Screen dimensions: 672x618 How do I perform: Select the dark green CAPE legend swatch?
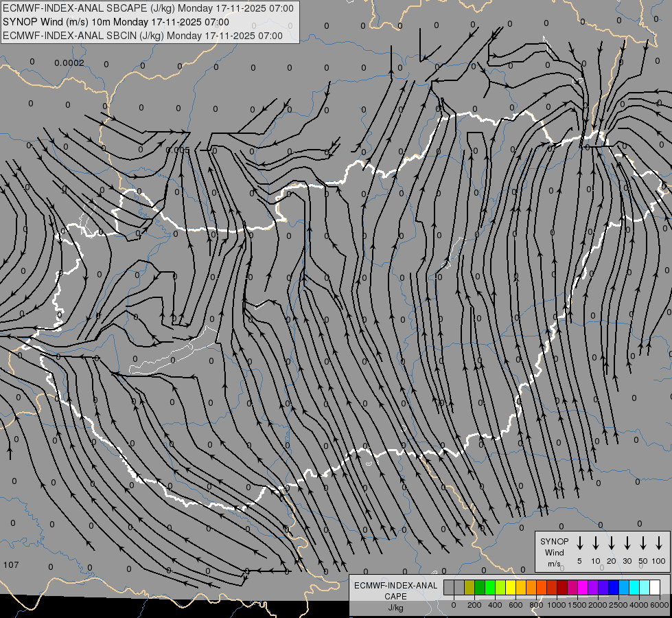coord(480,587)
